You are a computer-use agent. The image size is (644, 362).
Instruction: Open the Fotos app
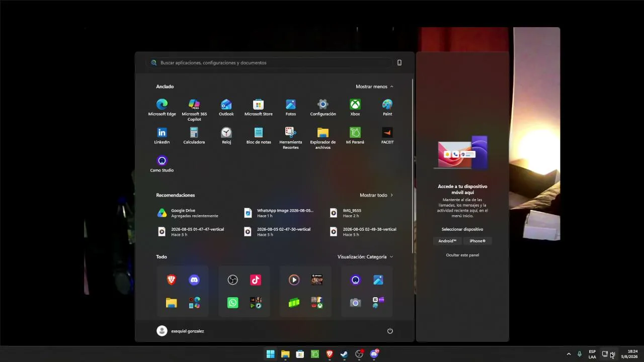pyautogui.click(x=291, y=107)
